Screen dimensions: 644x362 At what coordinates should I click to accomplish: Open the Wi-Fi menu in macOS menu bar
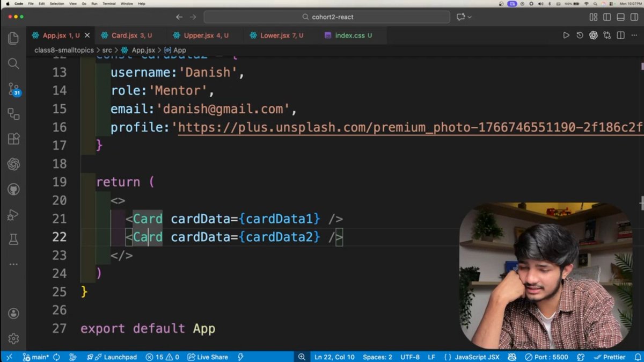pos(586,4)
